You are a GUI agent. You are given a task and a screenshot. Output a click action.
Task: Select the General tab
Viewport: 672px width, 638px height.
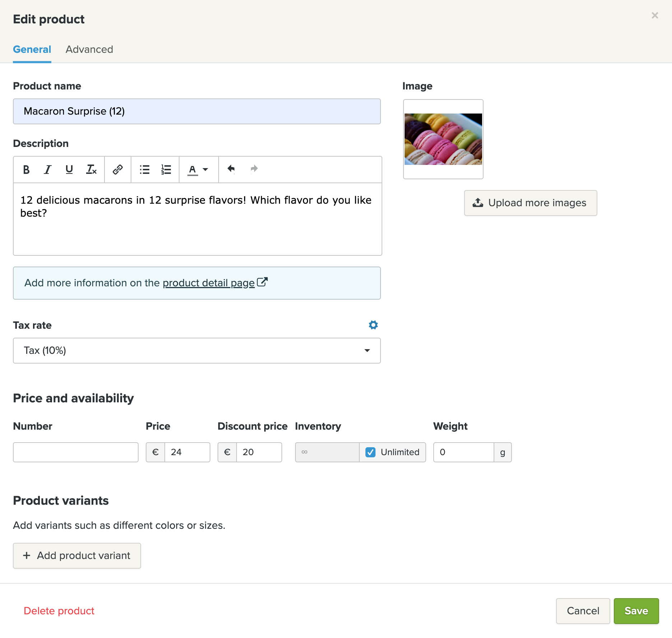coord(32,49)
